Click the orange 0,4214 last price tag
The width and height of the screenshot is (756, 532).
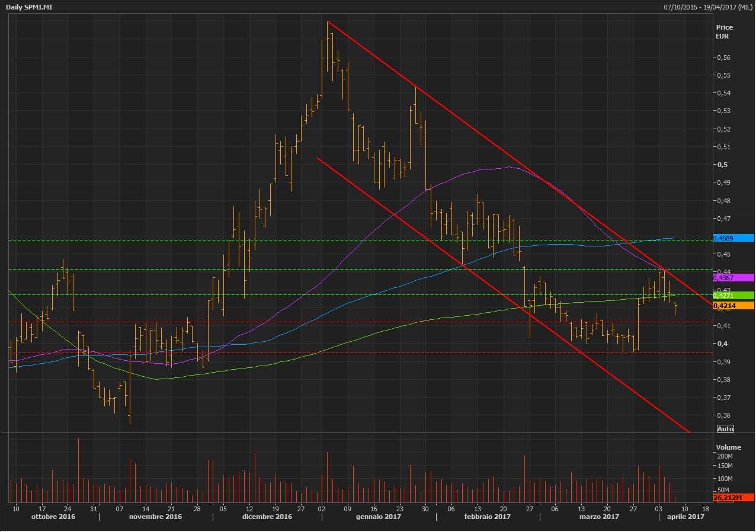click(733, 305)
